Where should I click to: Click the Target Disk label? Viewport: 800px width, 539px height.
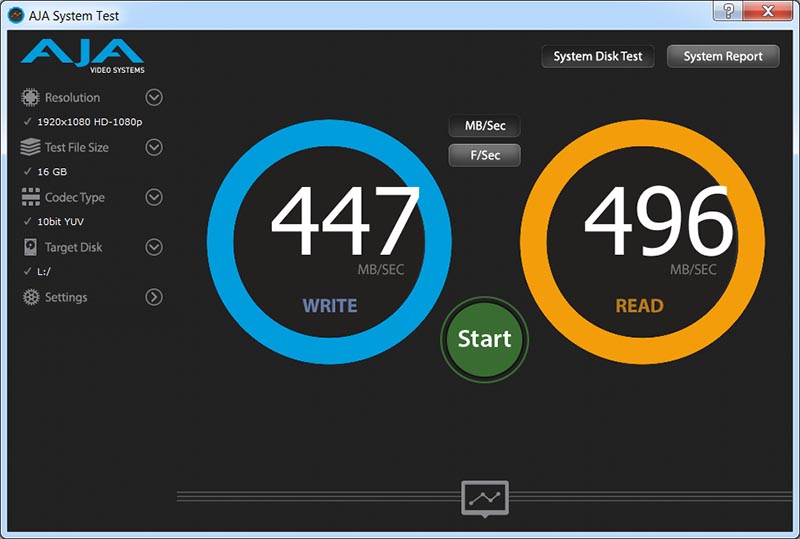click(x=73, y=248)
